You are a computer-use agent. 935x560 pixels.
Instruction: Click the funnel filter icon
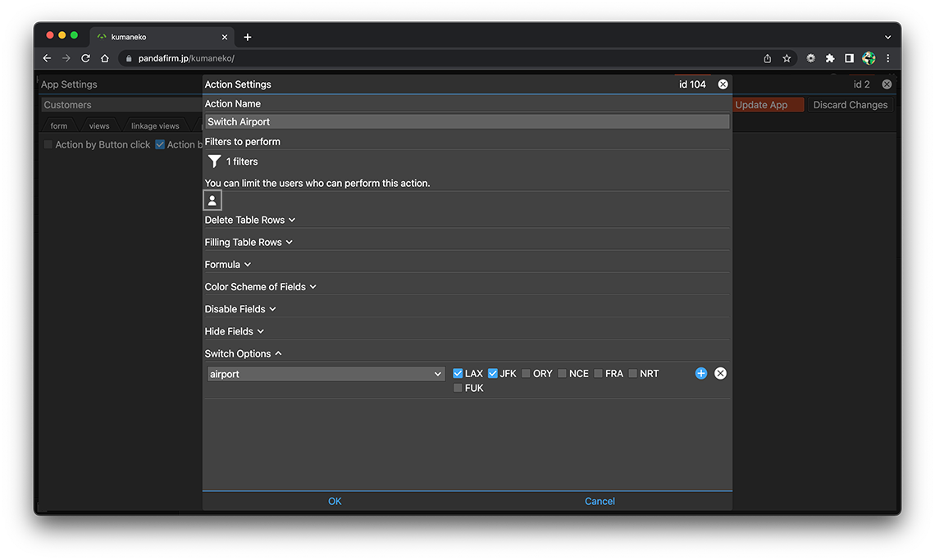(x=214, y=162)
